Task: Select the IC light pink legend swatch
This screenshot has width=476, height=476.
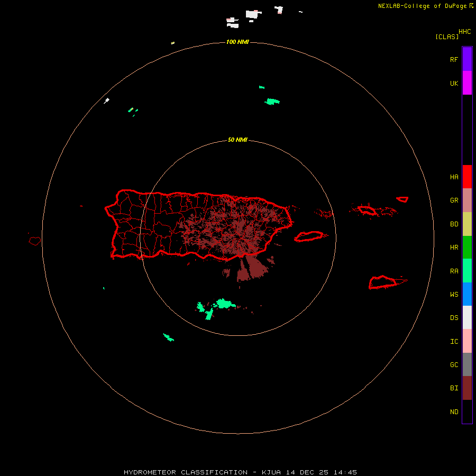Action: pos(467,341)
